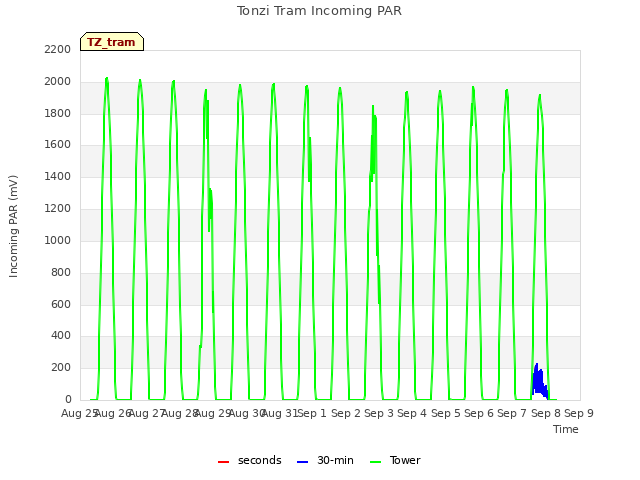Click the Sep 3 x-axis date label
Image resolution: width=640 pixels, height=480 pixels.
379,413
